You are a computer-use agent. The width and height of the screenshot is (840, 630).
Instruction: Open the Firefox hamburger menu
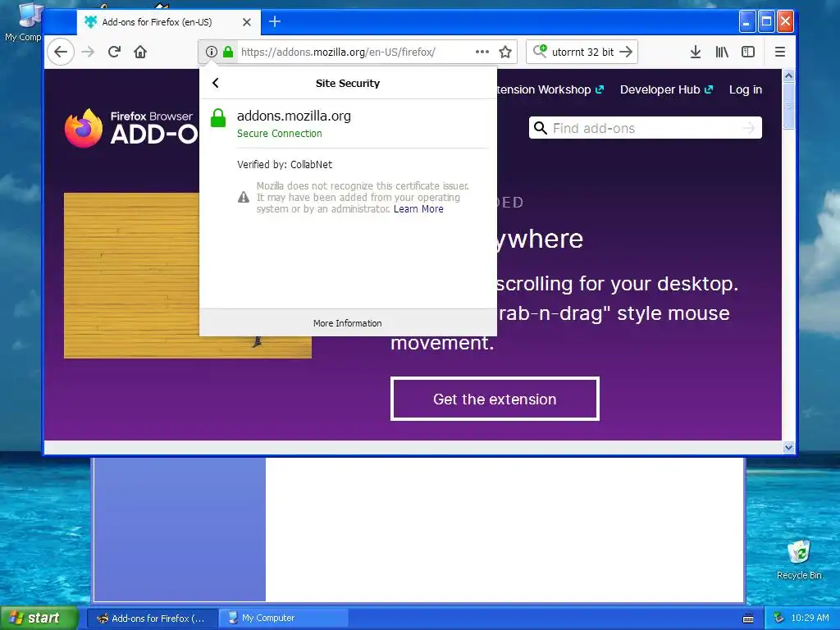coord(780,52)
